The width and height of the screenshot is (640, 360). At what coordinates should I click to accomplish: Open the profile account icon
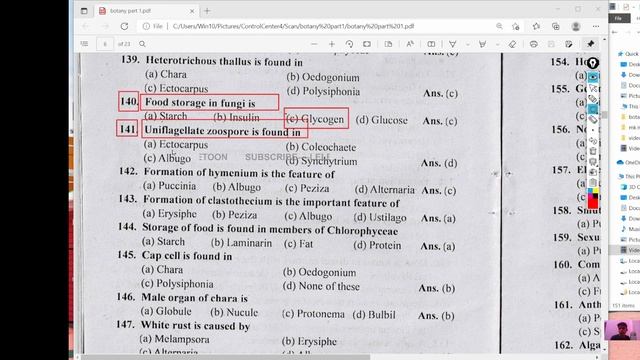[576, 27]
